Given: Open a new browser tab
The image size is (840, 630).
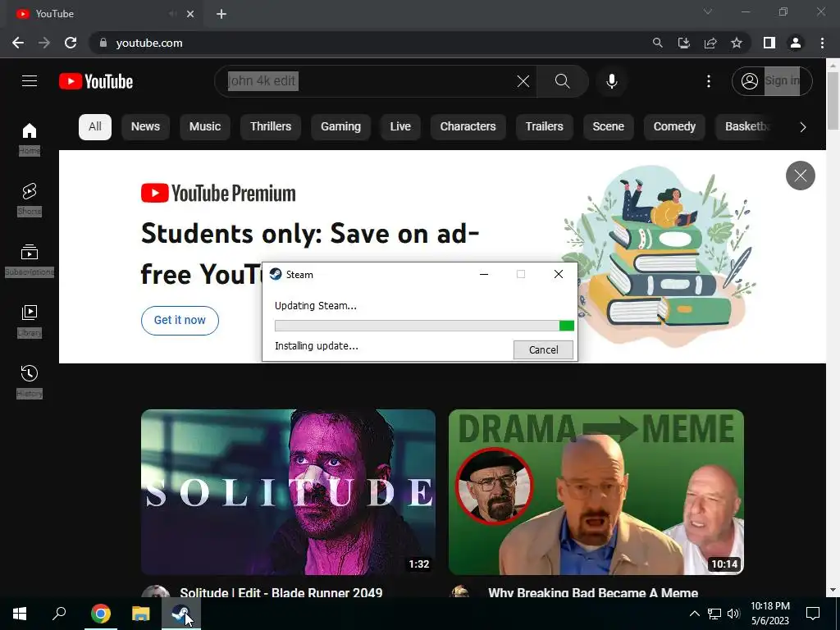Looking at the screenshot, I should (x=221, y=14).
